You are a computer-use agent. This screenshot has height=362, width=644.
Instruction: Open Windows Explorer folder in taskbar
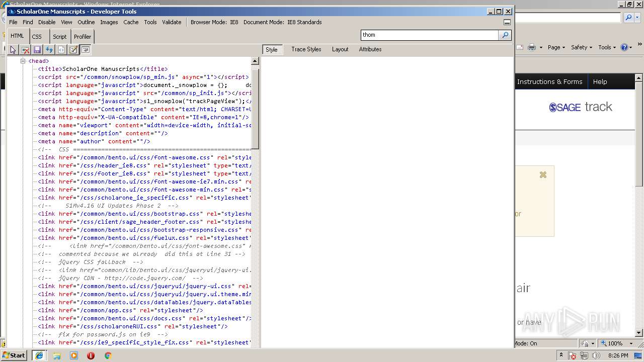tap(57, 355)
